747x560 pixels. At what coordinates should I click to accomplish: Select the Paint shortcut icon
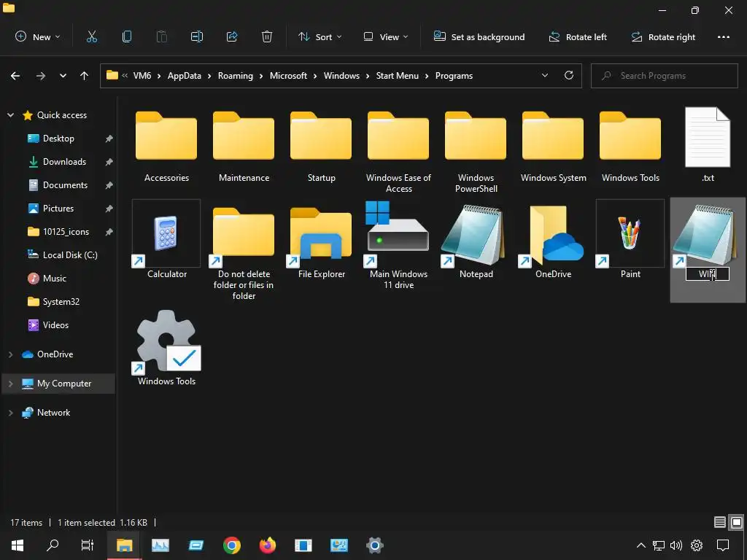[x=630, y=239]
